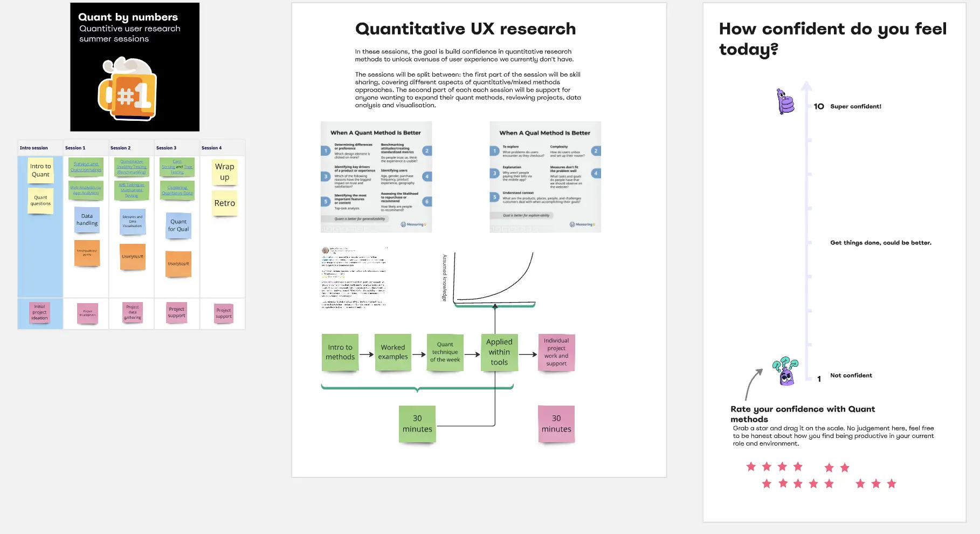The height and width of the screenshot is (534, 980).
Task: Open the social post screenshot thumbnail
Action: 354,277
